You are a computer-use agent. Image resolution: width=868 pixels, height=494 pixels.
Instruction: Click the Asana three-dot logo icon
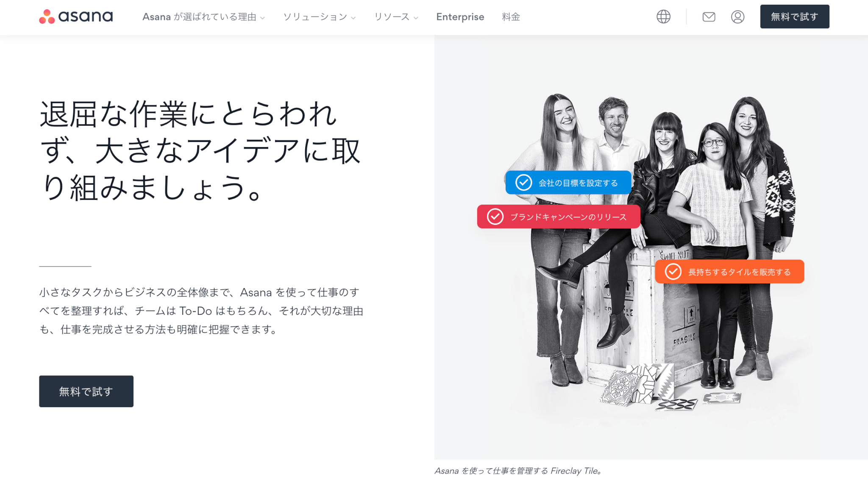pos(47,17)
